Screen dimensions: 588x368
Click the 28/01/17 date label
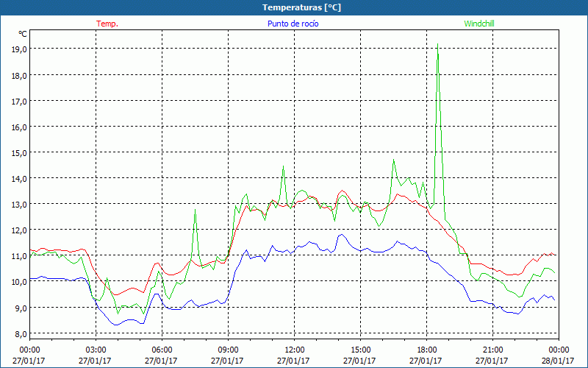(559, 361)
